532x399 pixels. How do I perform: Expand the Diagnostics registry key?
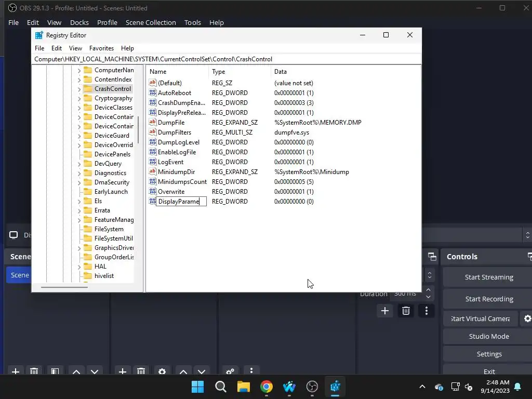coord(79,173)
